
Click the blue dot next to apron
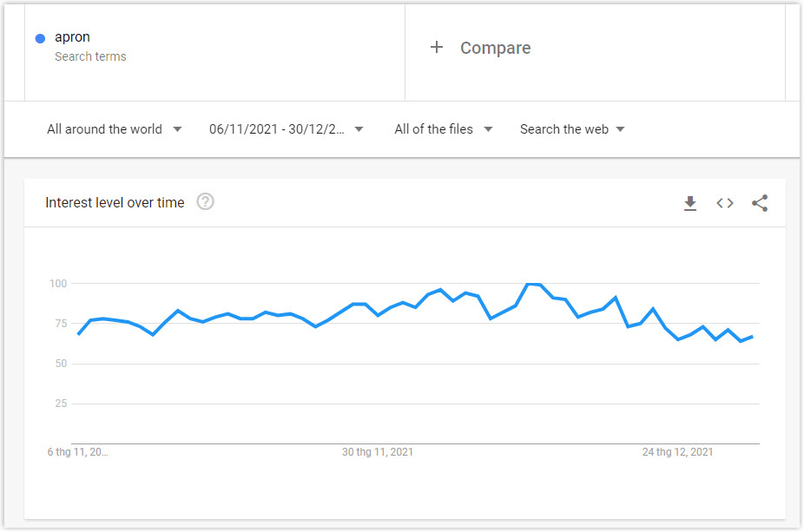tap(40, 38)
